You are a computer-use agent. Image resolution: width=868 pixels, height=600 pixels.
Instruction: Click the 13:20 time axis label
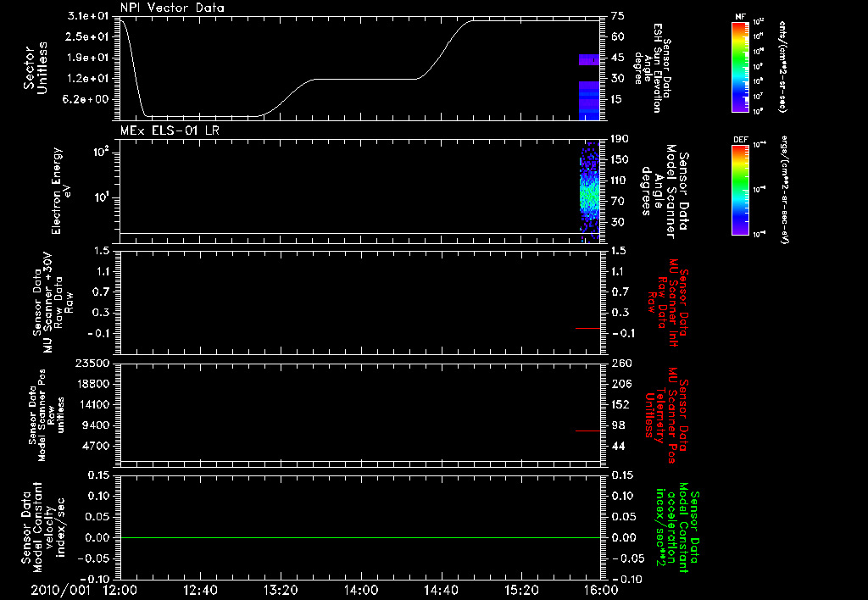click(281, 590)
